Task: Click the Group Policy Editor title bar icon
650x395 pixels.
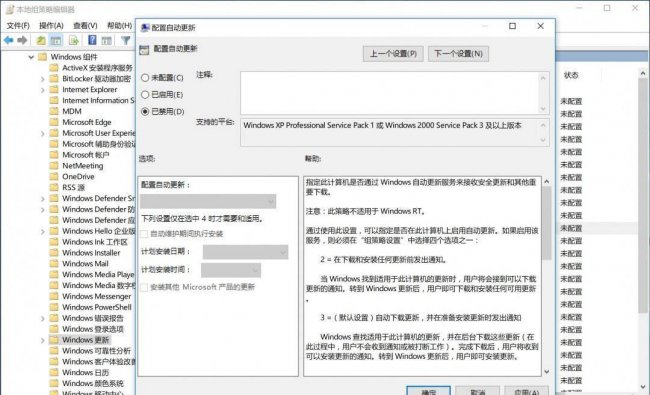Action: click(10, 10)
